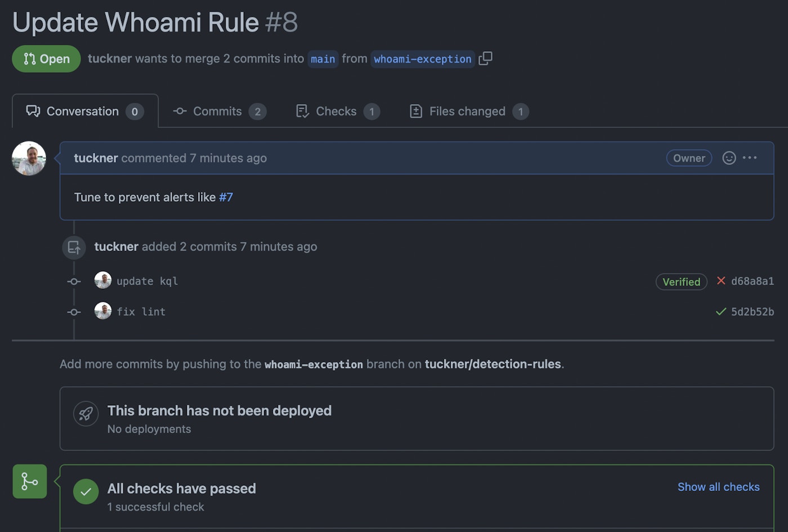Viewport: 788px width, 532px height.
Task: Click the green all-checks-passed circle icon
Action: [x=86, y=492]
